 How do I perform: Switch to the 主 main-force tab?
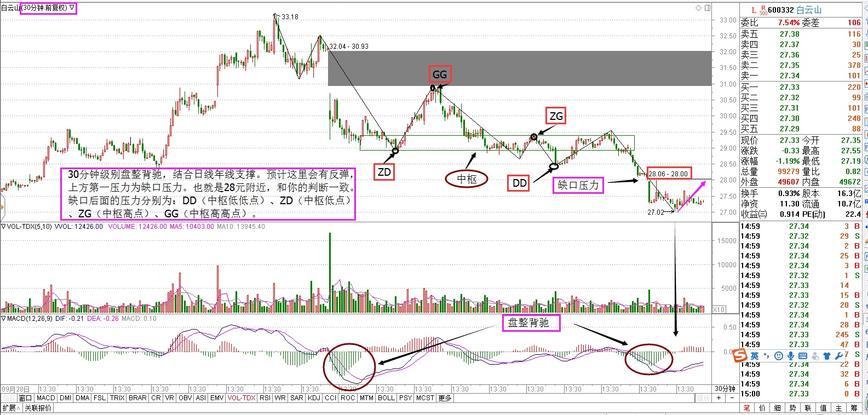[839, 408]
